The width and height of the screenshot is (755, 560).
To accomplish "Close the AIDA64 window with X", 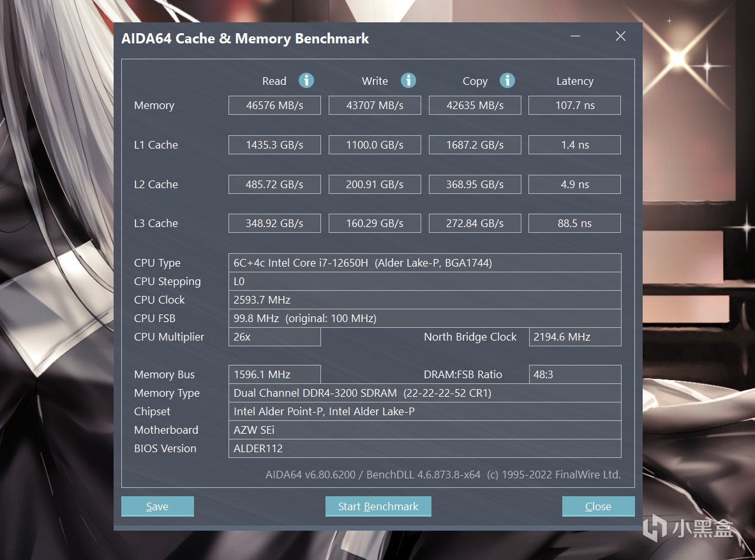I will tap(621, 36).
